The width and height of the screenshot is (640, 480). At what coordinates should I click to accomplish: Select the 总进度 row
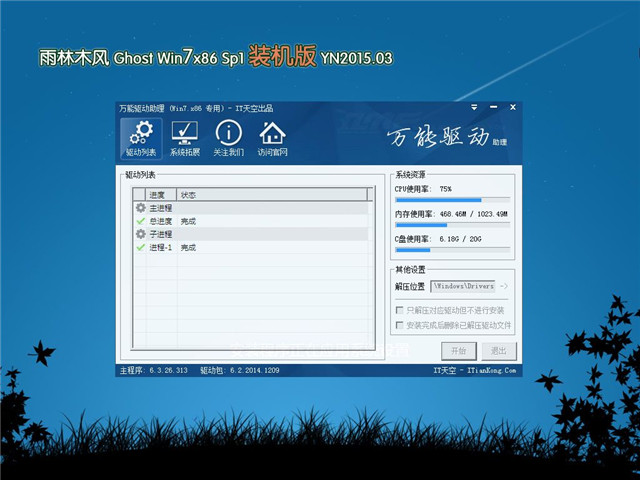(x=251, y=221)
